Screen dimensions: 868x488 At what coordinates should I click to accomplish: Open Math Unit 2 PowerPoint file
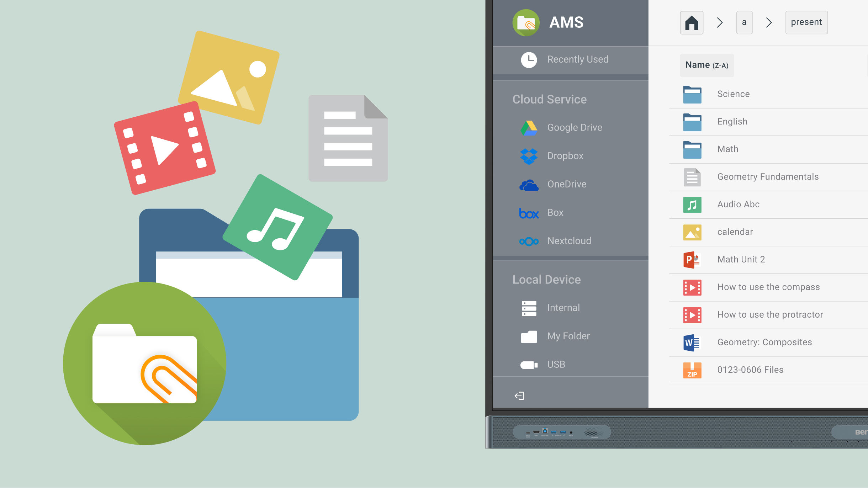click(x=741, y=259)
